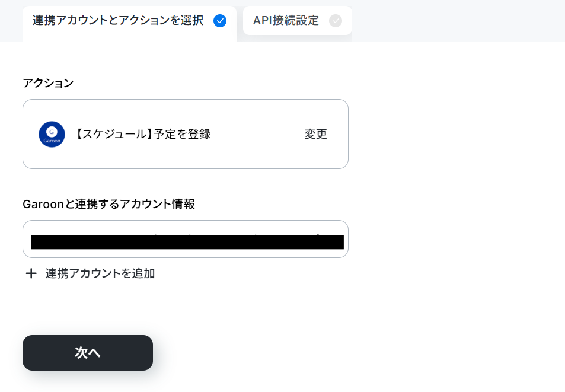The image size is (565, 392).
Task: Click the gray checkmark beside API接続設定
Action: (x=336, y=21)
